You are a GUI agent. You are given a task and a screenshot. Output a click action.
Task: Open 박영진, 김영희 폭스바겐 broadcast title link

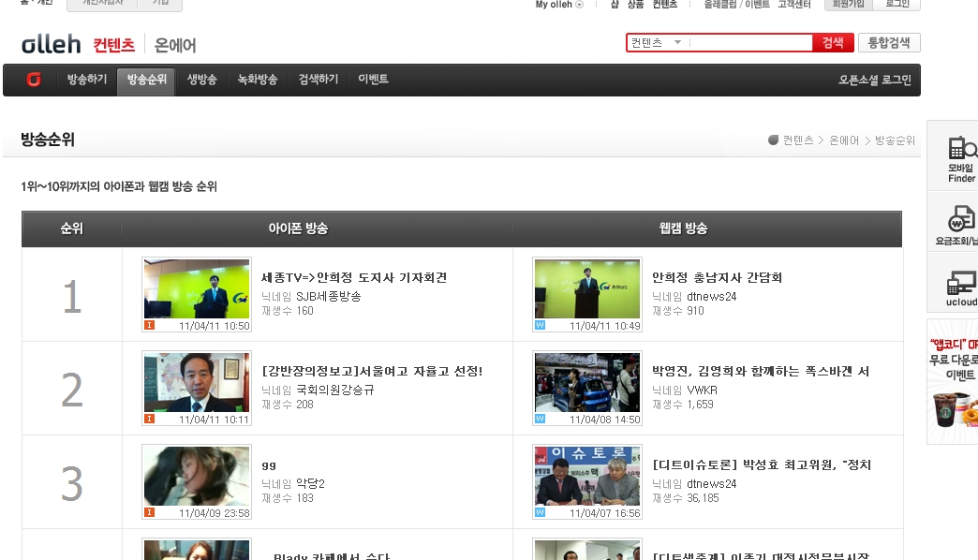pyautogui.click(x=760, y=372)
